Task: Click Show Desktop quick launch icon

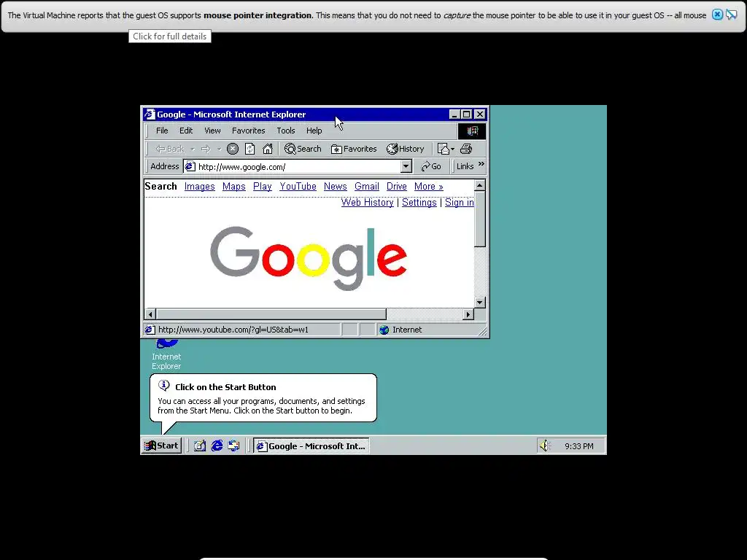Action: point(200,446)
